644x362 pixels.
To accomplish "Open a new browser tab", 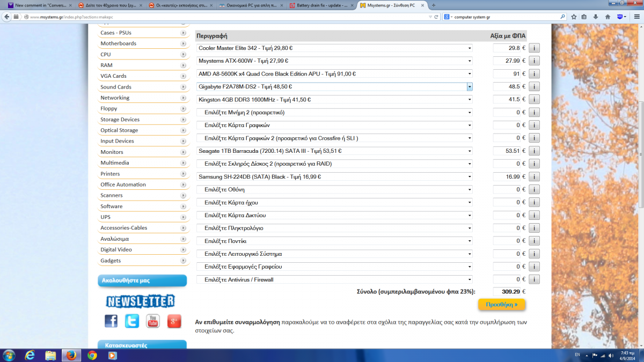I will click(434, 5).
